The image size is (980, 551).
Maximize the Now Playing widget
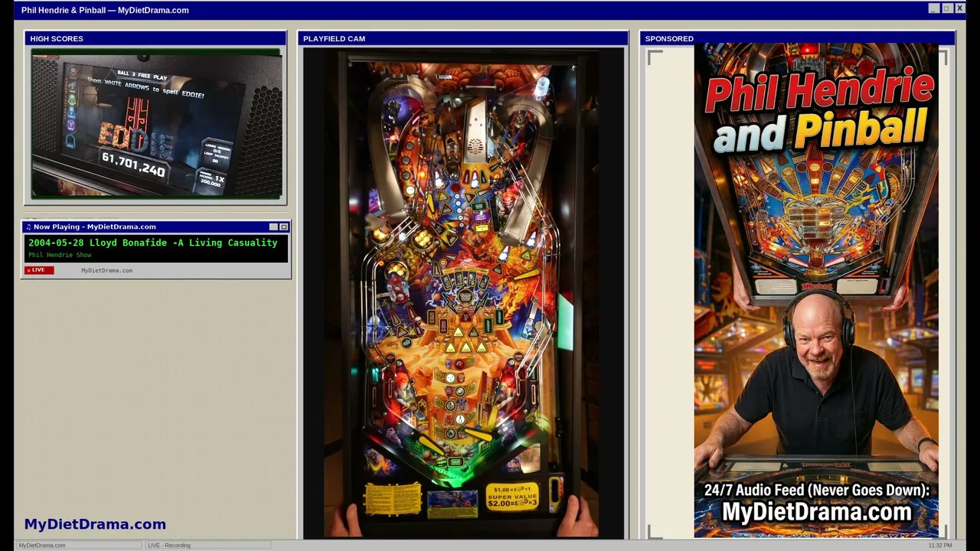(283, 227)
